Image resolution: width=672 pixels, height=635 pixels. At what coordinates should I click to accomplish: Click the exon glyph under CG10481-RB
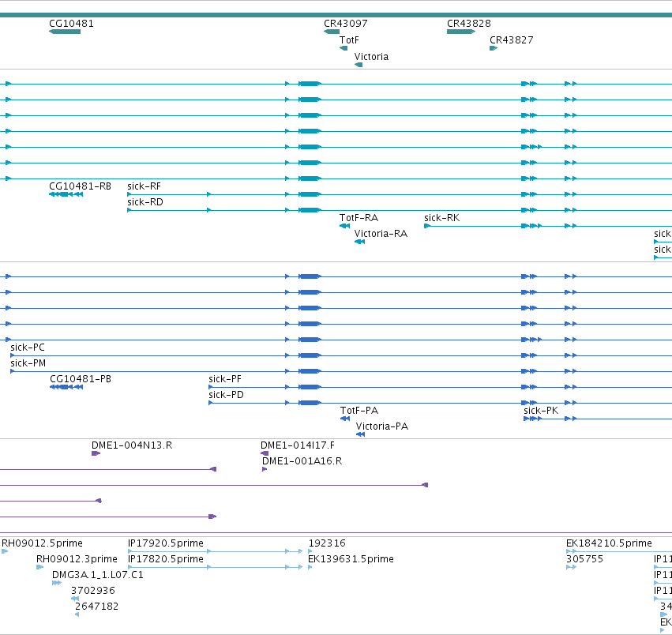click(x=66, y=194)
